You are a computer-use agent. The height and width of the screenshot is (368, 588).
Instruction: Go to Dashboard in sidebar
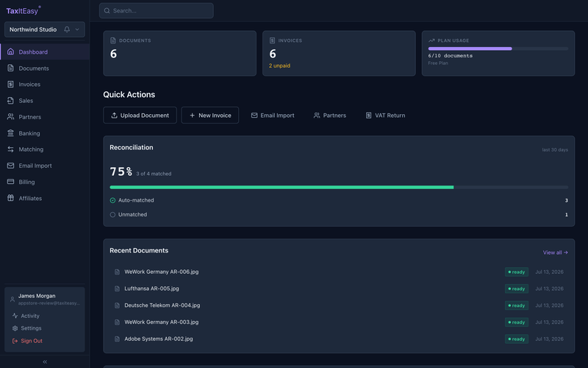(x=45, y=52)
